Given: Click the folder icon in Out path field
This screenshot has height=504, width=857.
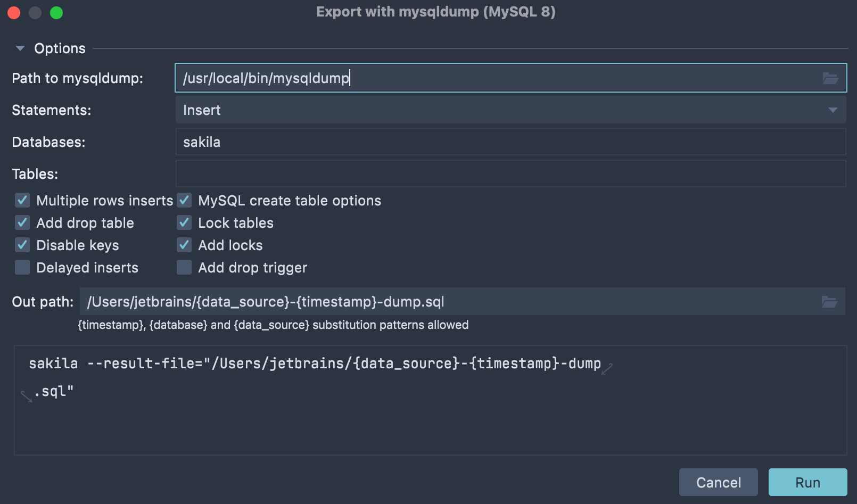Looking at the screenshot, I should click(829, 302).
